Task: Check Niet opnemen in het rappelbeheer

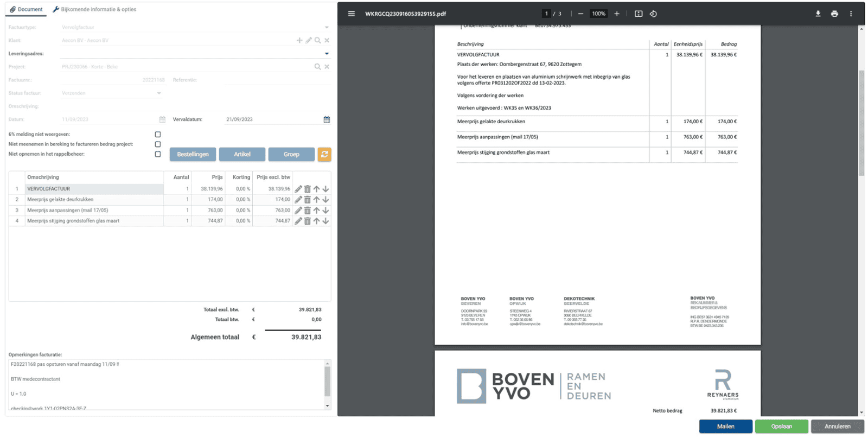Action: click(x=158, y=154)
